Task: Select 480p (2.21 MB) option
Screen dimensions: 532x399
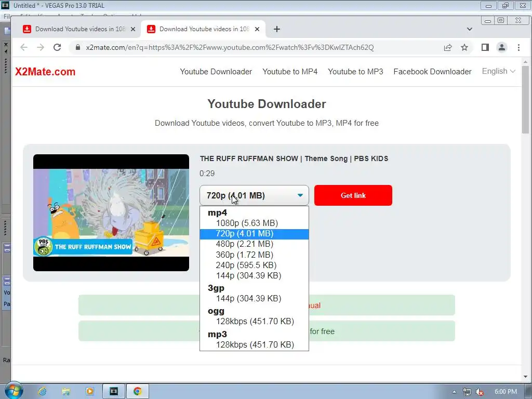Action: (x=254, y=244)
